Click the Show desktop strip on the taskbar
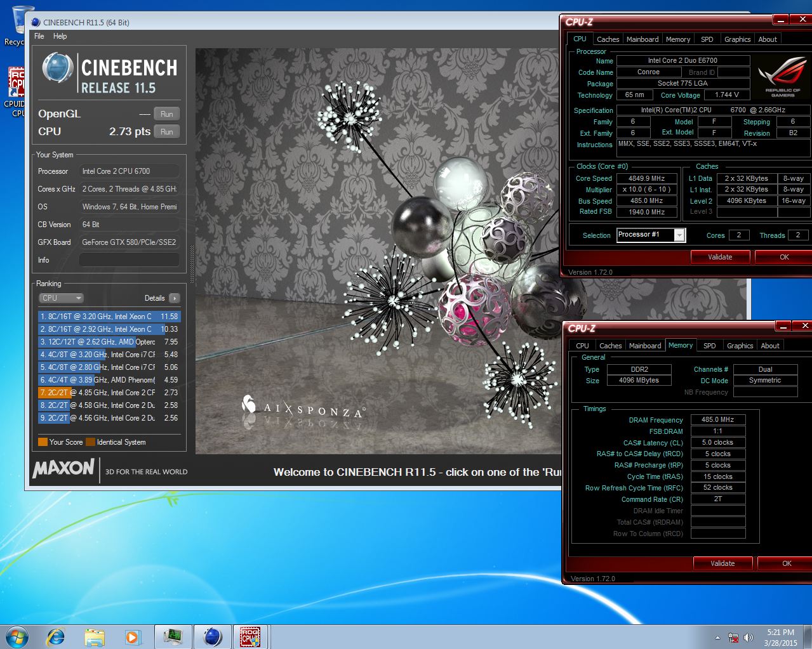812x649 pixels. point(808,637)
